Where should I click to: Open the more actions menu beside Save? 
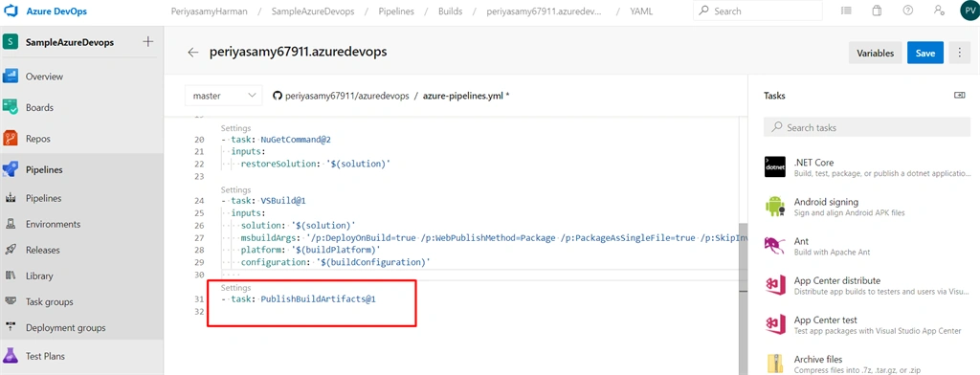[959, 54]
